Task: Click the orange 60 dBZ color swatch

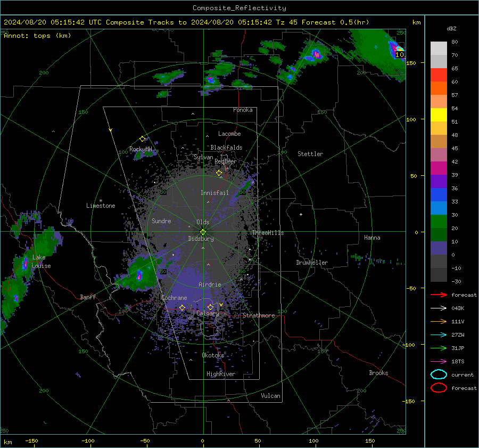Action: (x=439, y=88)
